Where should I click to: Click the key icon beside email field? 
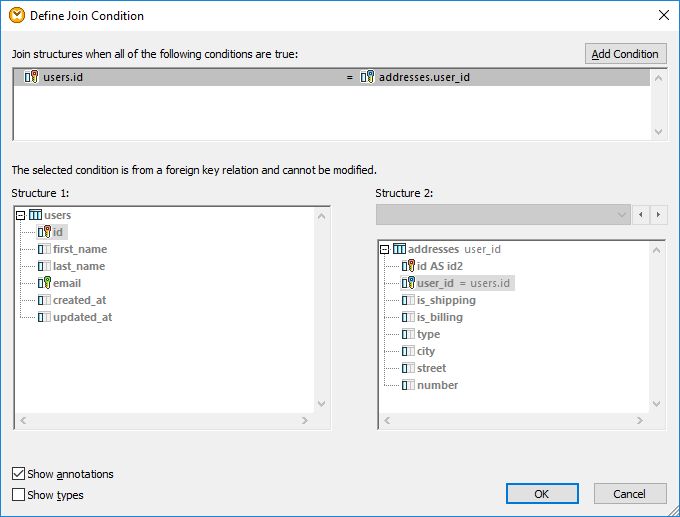[x=44, y=283]
